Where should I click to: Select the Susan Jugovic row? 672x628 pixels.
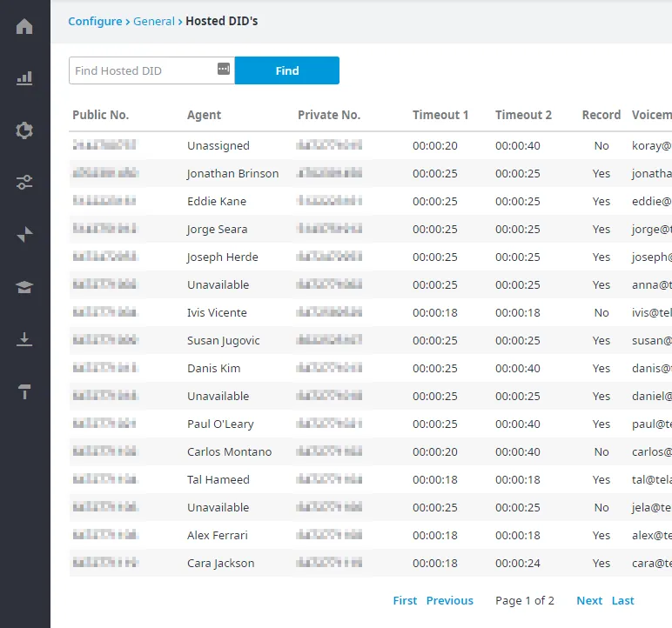click(x=370, y=341)
